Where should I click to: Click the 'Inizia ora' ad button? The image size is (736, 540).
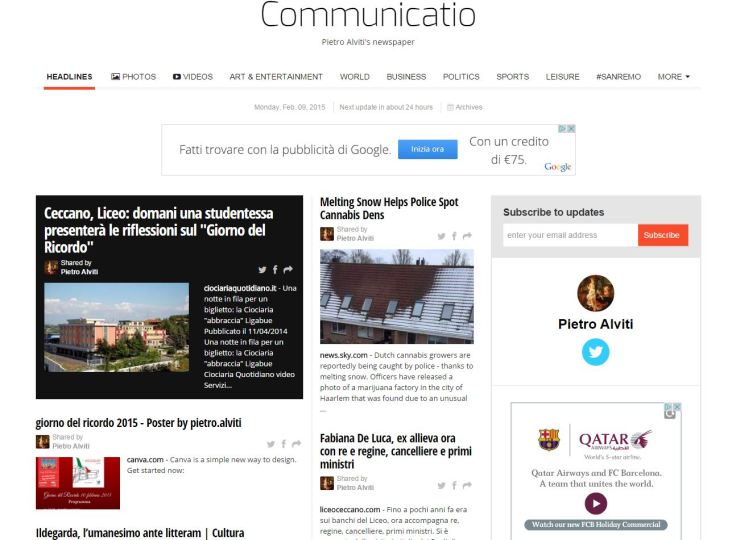pos(428,149)
